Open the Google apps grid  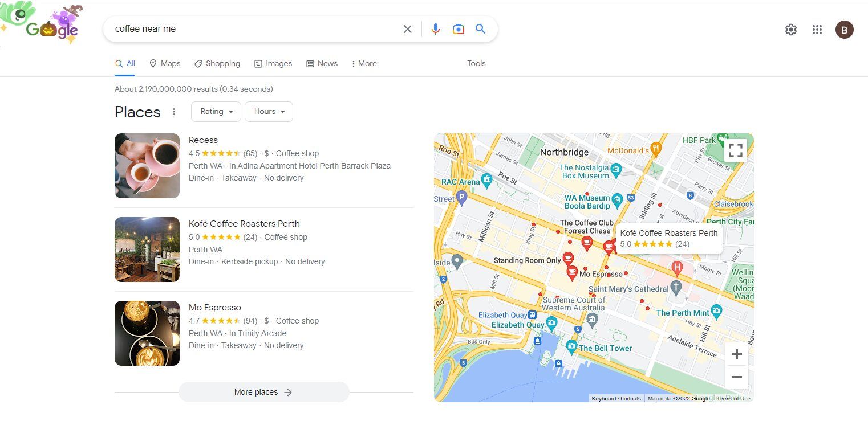coord(817,29)
